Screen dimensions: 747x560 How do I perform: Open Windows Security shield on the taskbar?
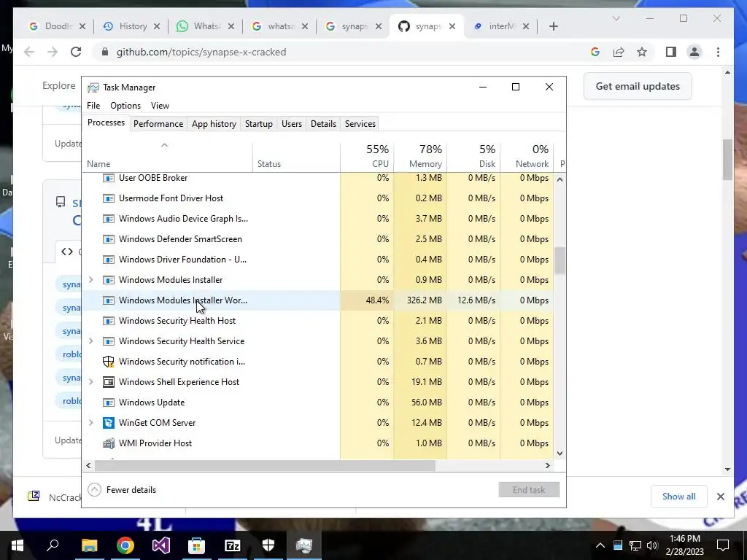pyautogui.click(x=268, y=545)
